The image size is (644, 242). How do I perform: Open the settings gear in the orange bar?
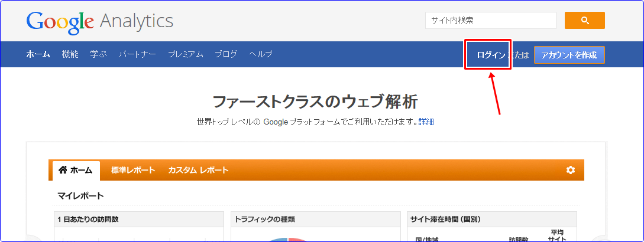(x=571, y=170)
